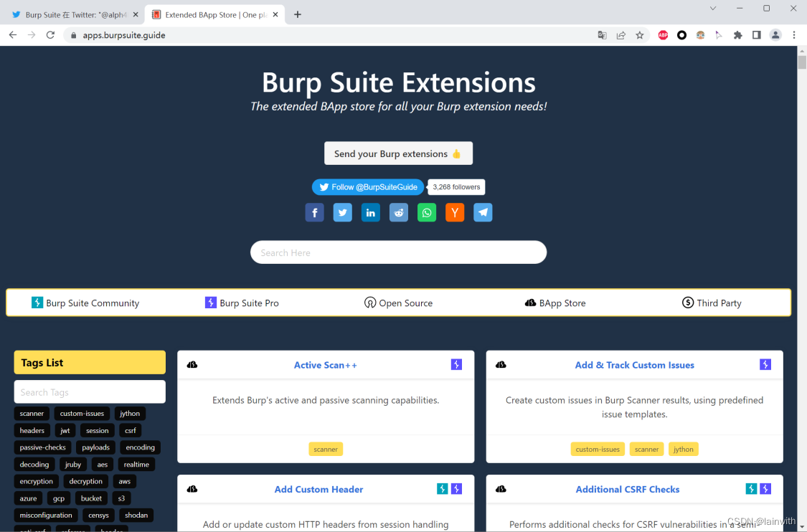
Task: Click the browser back arrow
Action: click(x=13, y=35)
